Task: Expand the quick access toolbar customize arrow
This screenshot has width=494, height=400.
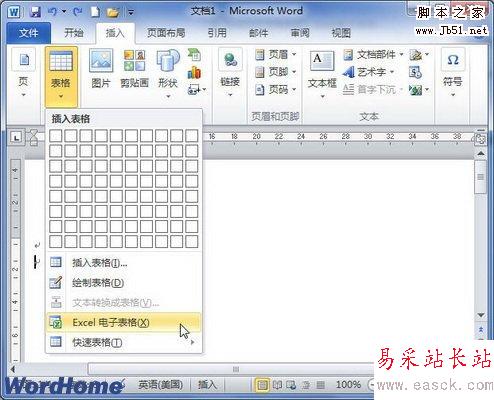Action: pos(131,13)
